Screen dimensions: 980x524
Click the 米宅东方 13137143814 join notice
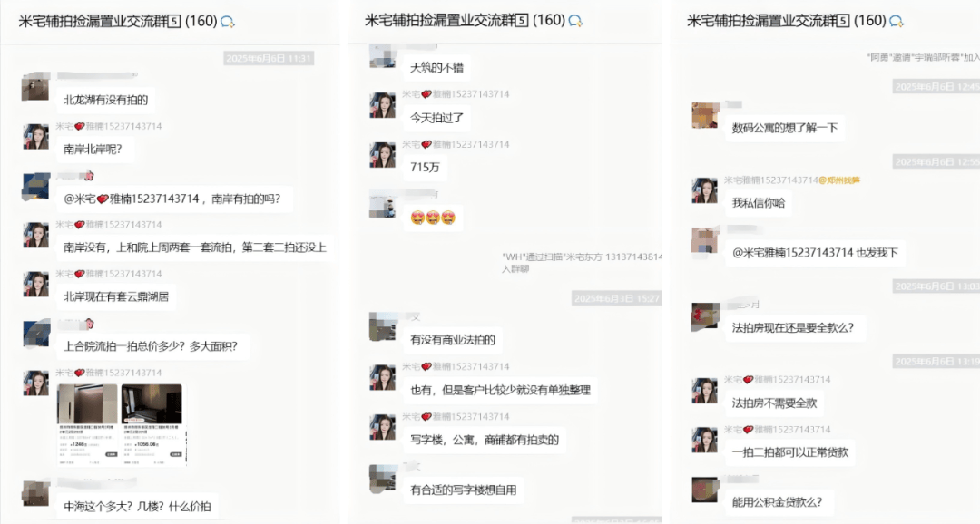pos(582,262)
